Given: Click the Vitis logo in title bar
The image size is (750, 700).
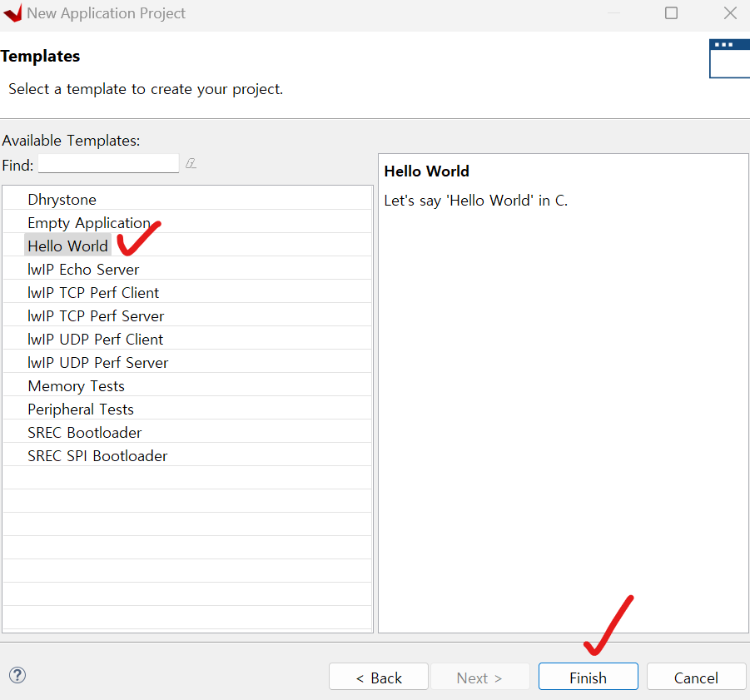Looking at the screenshot, I should (13, 13).
